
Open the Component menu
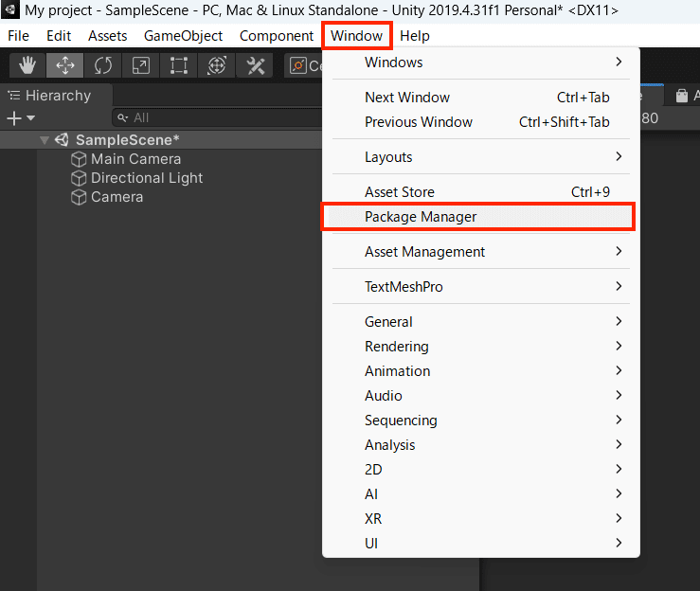coord(277,36)
